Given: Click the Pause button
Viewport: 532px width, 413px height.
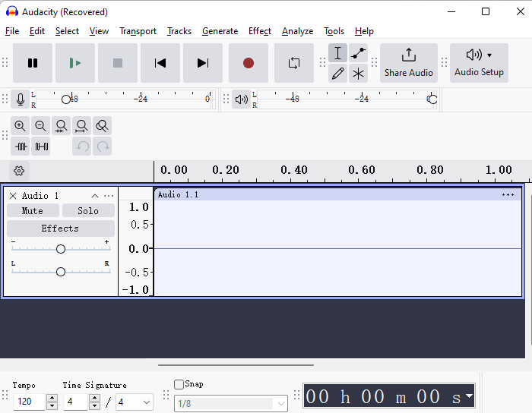Looking at the screenshot, I should (x=33, y=63).
